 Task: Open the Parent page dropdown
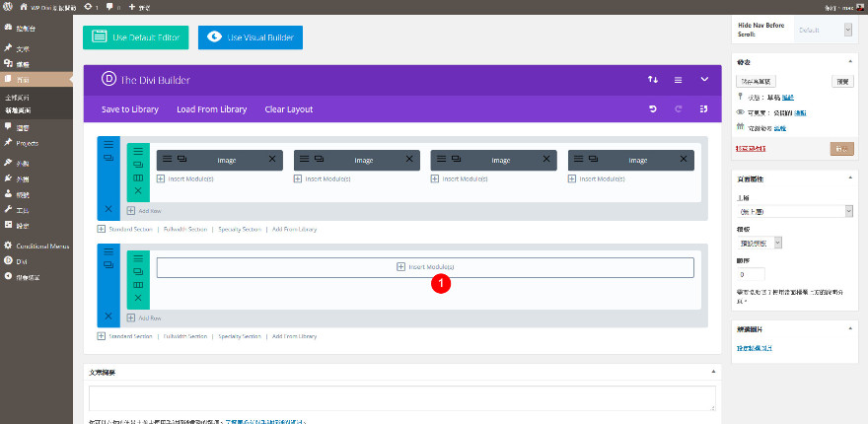[794, 211]
